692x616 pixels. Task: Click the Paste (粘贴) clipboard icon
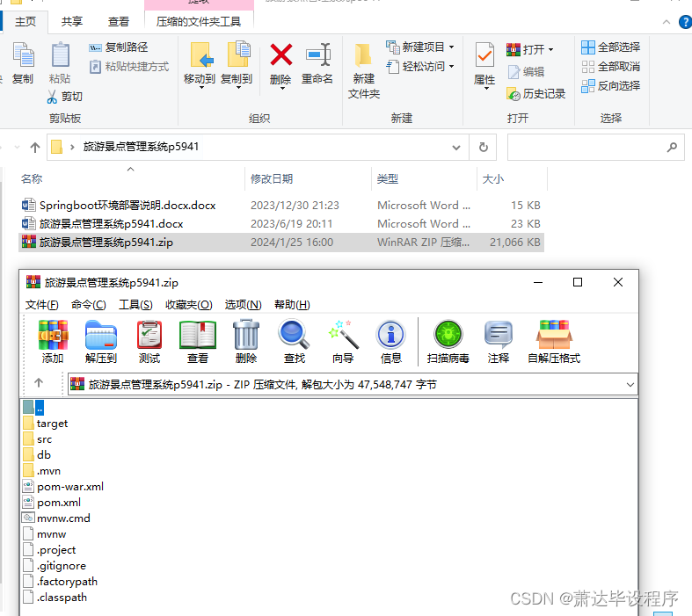tap(60, 54)
